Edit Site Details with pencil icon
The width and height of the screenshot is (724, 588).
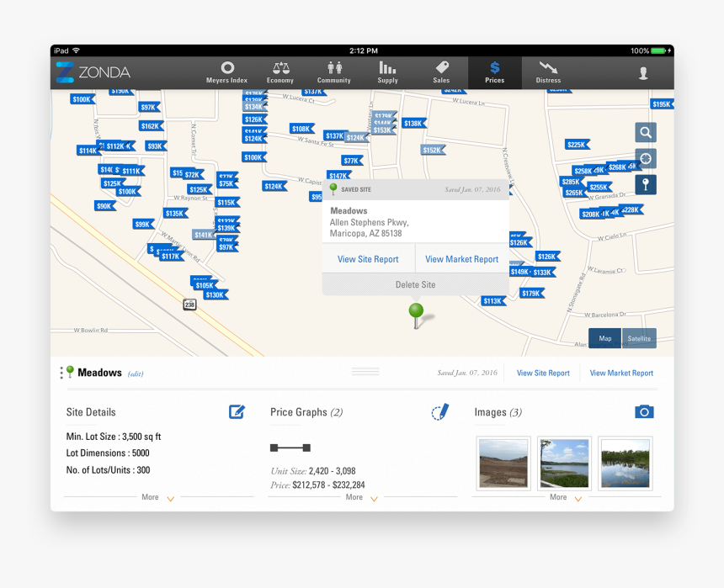click(x=237, y=411)
